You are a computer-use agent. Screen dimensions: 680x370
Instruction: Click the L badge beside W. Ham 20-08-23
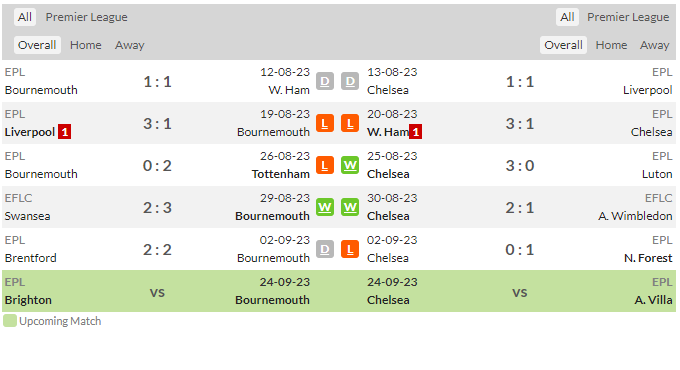coord(350,123)
